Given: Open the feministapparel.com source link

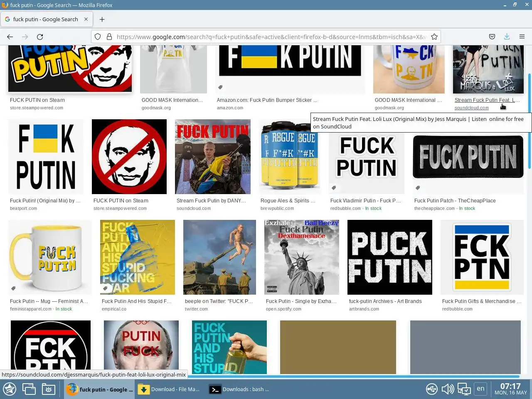Looking at the screenshot, I should (x=31, y=309).
